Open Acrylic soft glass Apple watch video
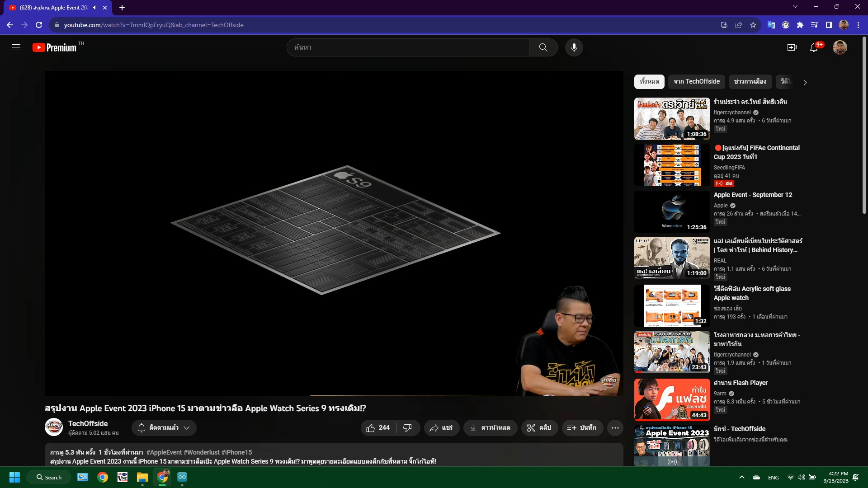868x488 pixels. [x=672, y=305]
